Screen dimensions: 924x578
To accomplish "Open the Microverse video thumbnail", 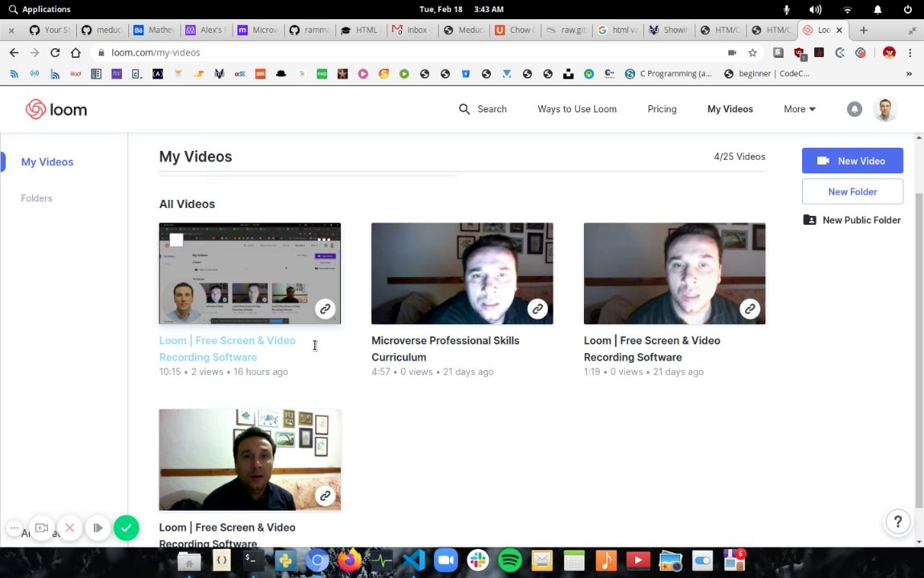I will tap(462, 273).
